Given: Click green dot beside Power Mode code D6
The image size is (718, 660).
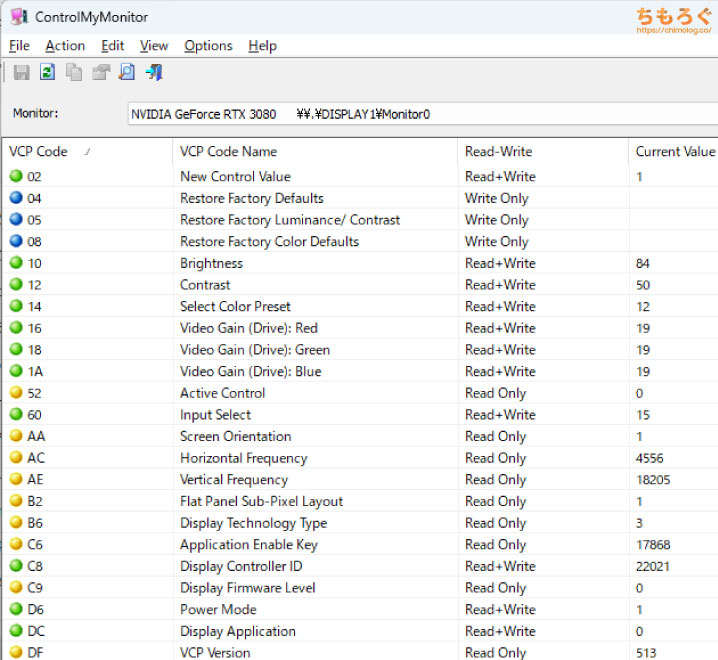Looking at the screenshot, I should [x=16, y=609].
